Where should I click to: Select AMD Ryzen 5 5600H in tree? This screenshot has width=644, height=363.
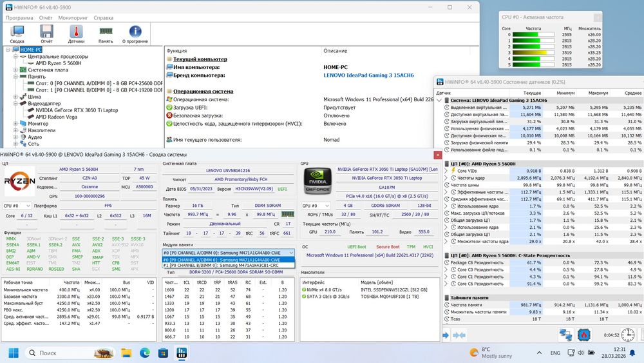59,63
